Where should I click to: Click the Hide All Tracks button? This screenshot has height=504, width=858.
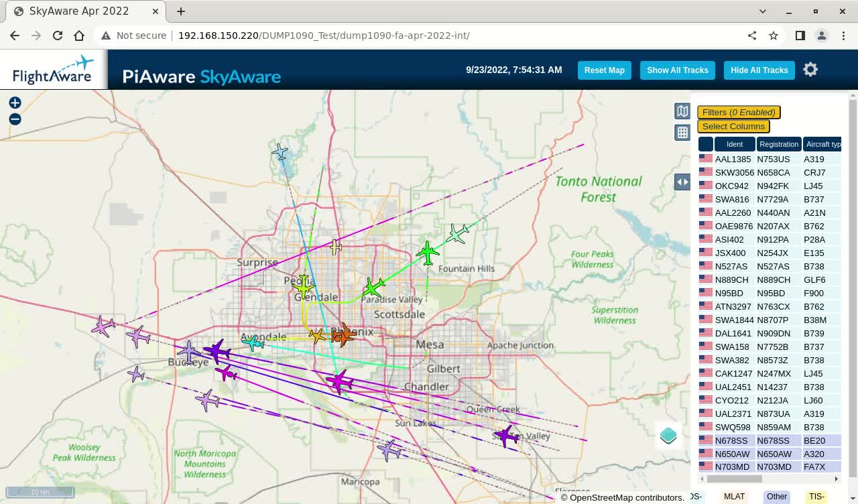(759, 70)
